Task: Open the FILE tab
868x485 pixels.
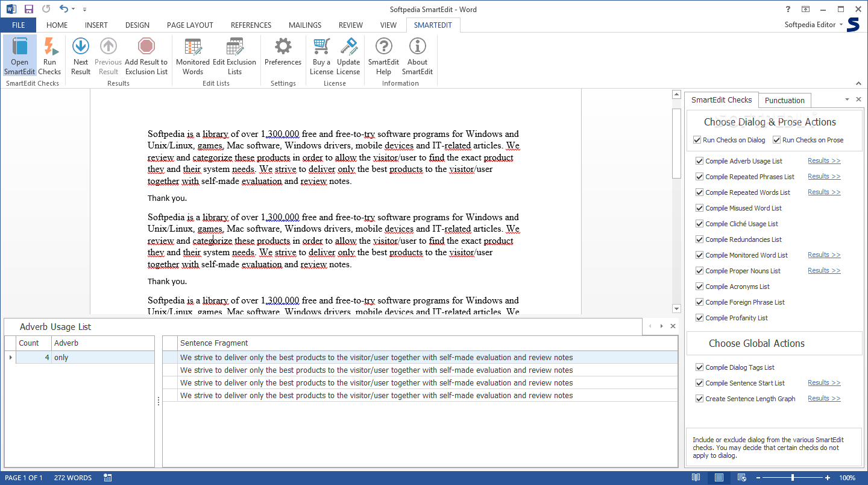Action: tap(18, 25)
